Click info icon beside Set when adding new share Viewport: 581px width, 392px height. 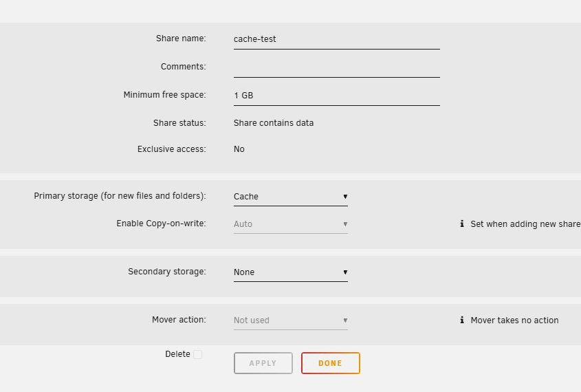461,224
